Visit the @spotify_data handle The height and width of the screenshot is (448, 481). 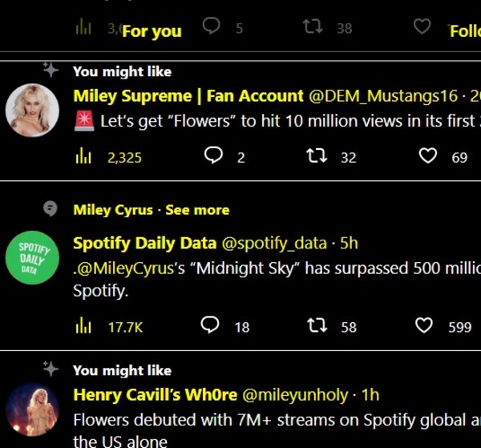[273, 243]
